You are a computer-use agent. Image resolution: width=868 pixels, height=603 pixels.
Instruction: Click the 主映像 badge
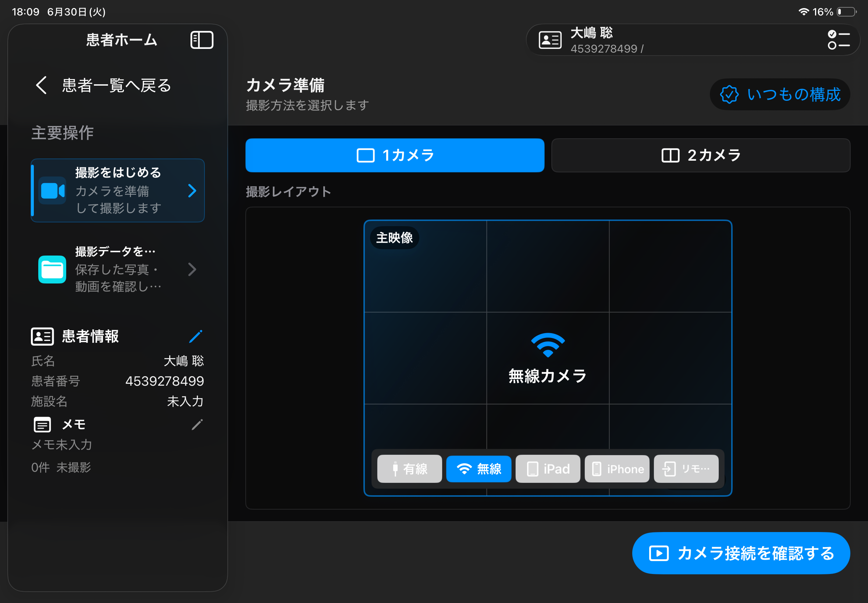(395, 238)
